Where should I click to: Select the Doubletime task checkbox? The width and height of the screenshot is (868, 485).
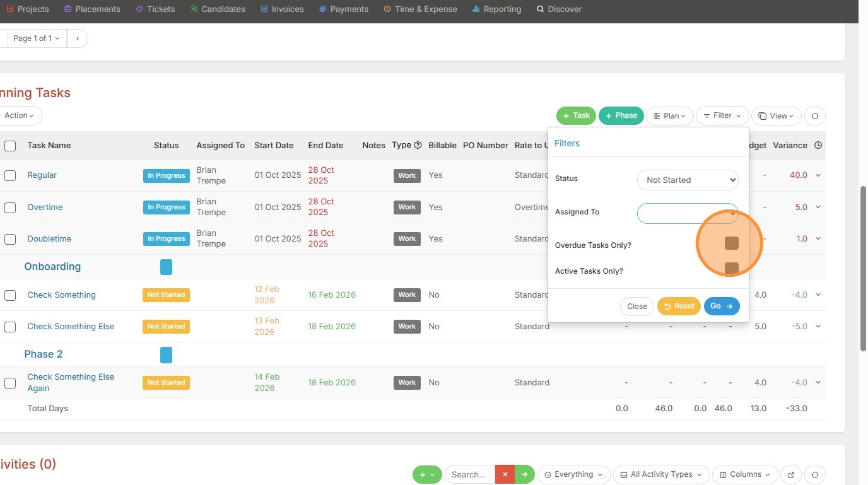(x=10, y=239)
